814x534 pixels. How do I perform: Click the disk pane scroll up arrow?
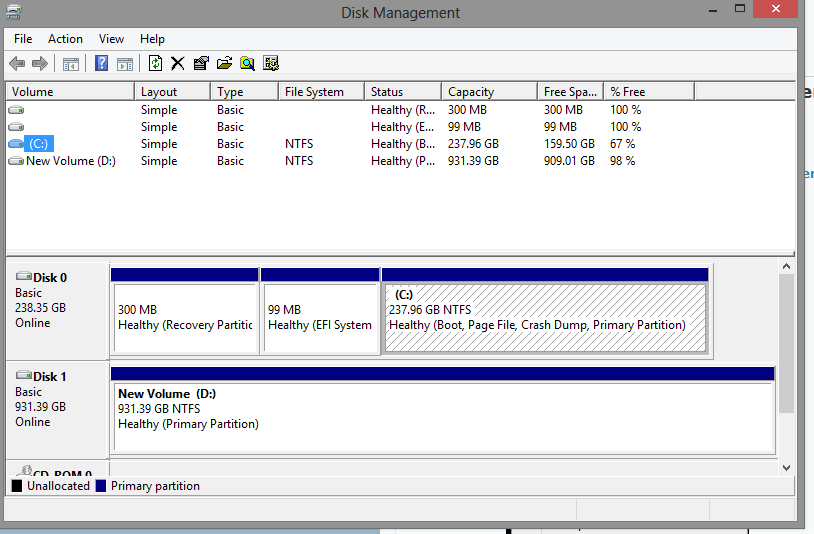click(x=786, y=267)
